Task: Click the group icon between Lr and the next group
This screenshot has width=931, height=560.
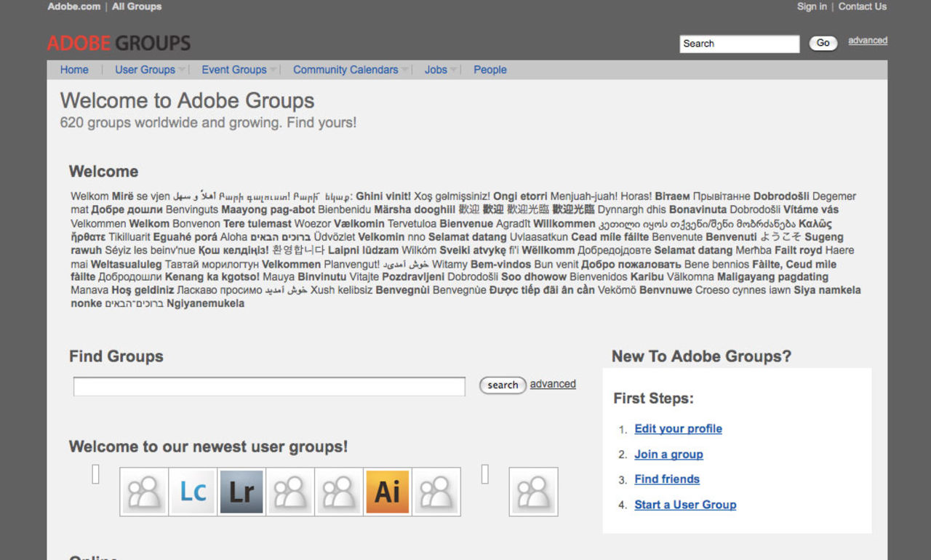Action: (289, 492)
